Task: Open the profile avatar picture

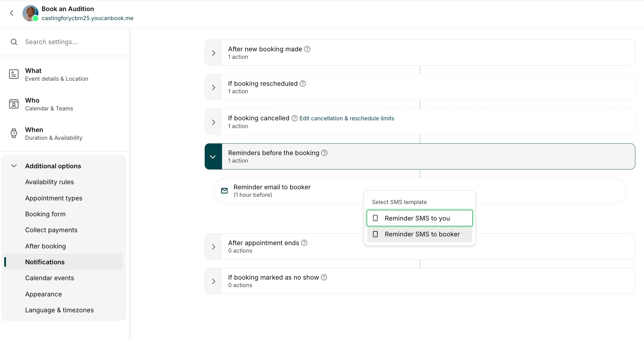Action: point(30,13)
